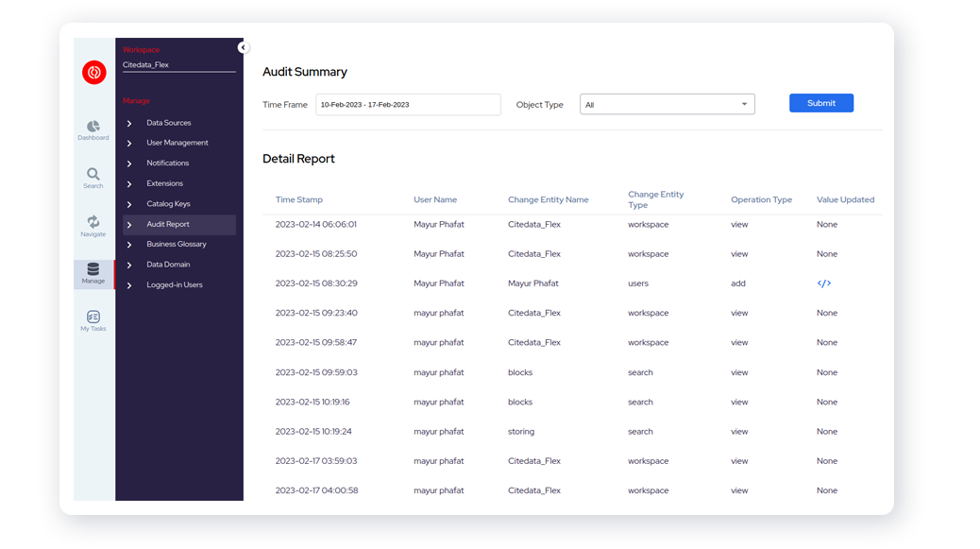Expand the Data Sources section
Screen dimensions: 980x549
(x=167, y=122)
